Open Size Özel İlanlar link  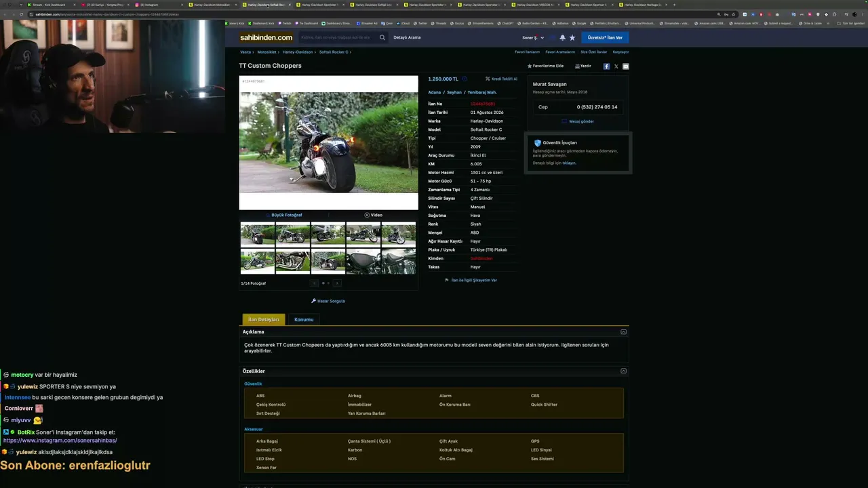point(594,52)
